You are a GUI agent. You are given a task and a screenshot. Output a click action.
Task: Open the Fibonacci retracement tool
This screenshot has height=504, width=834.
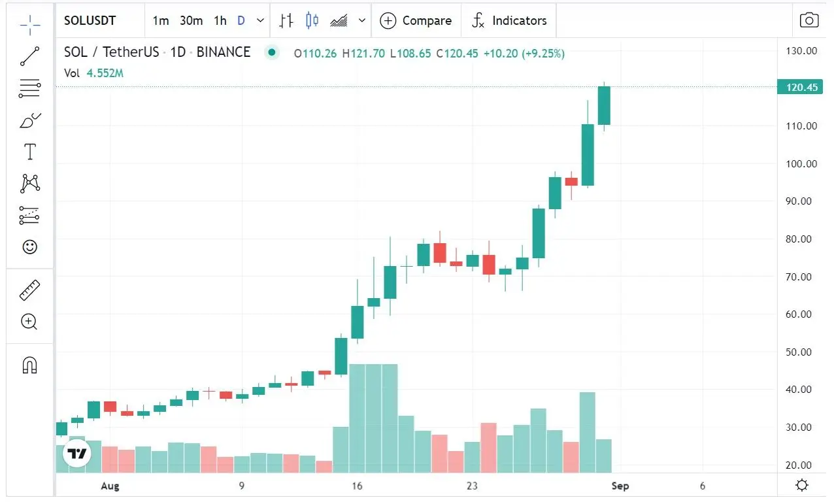tap(30, 88)
